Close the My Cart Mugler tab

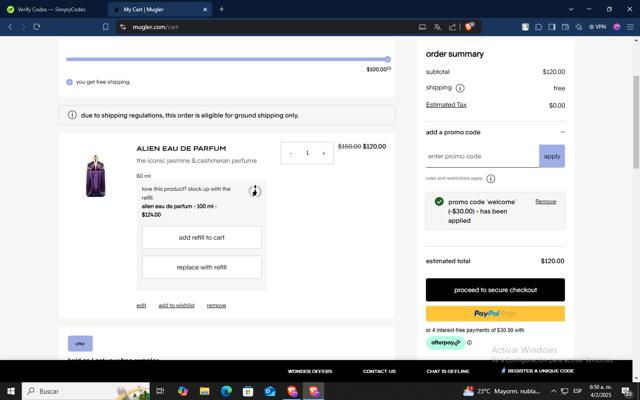click(x=205, y=9)
